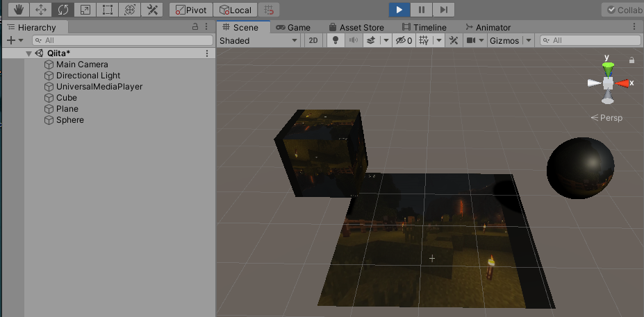Toggle the Pivot handle position
This screenshot has width=644, height=317.
191,10
